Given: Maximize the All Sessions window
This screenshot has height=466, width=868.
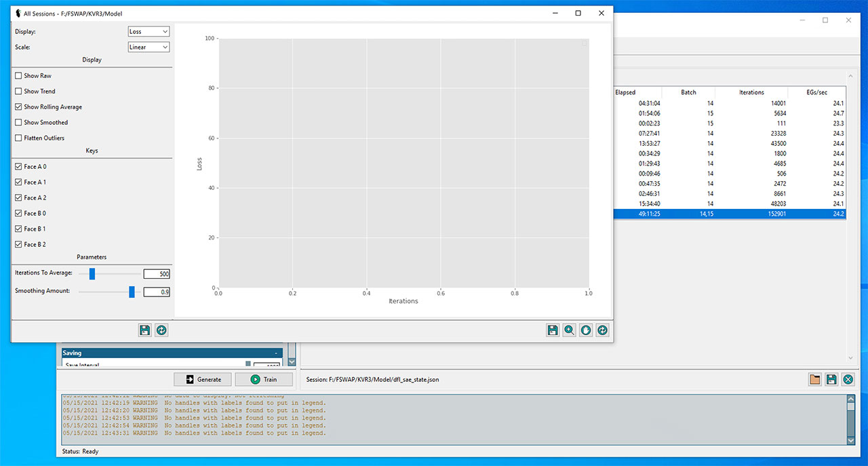Looking at the screenshot, I should point(578,13).
